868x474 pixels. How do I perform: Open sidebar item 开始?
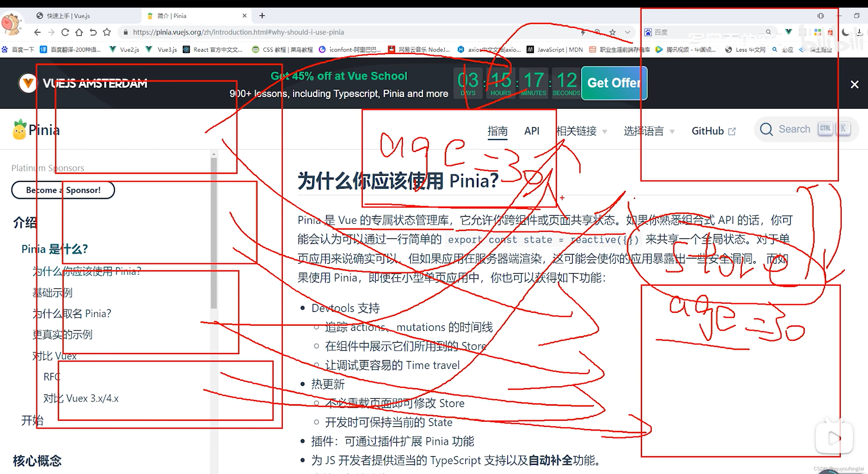click(x=32, y=421)
